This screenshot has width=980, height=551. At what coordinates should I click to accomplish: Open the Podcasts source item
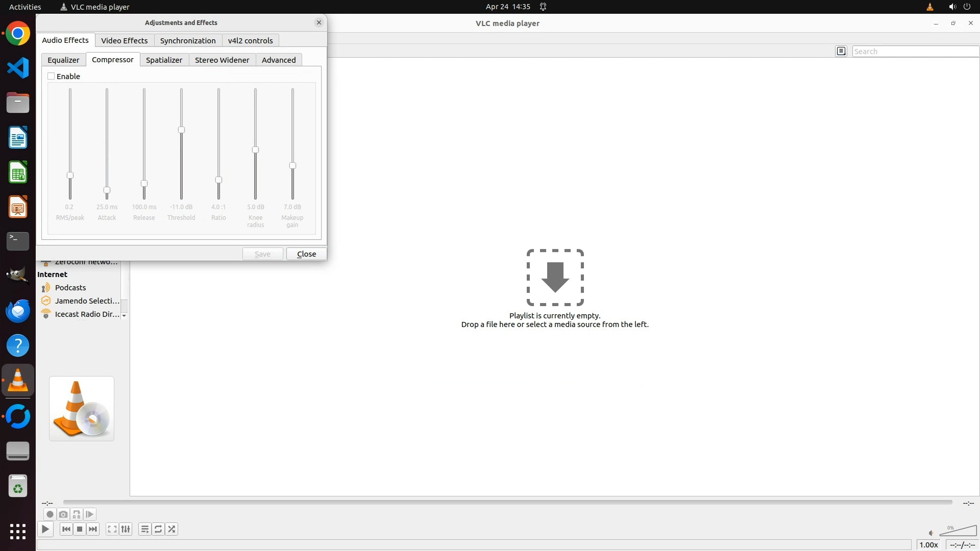pos(70,288)
